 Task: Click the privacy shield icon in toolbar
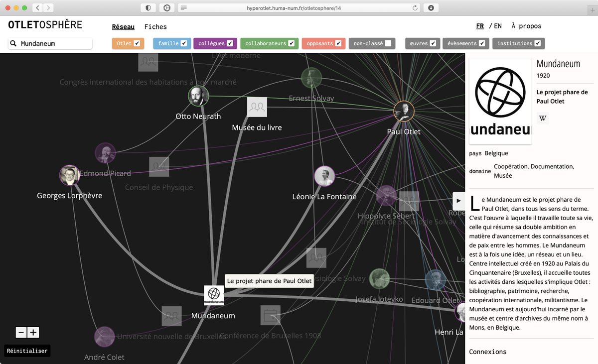tap(148, 8)
